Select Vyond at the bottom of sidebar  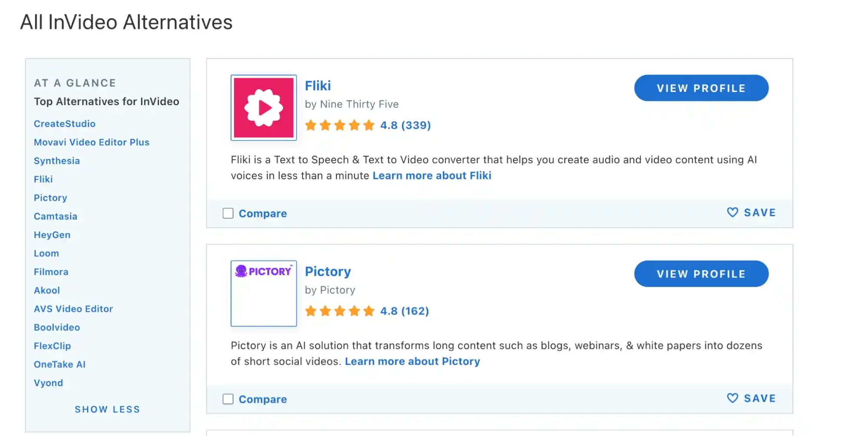coord(48,383)
